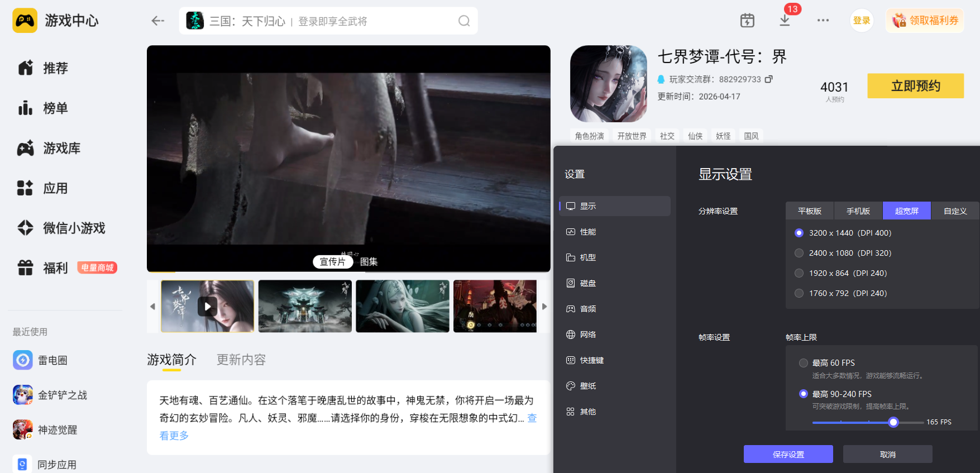Open 音频 audio settings section
The width and height of the screenshot is (980, 473).
pos(615,309)
